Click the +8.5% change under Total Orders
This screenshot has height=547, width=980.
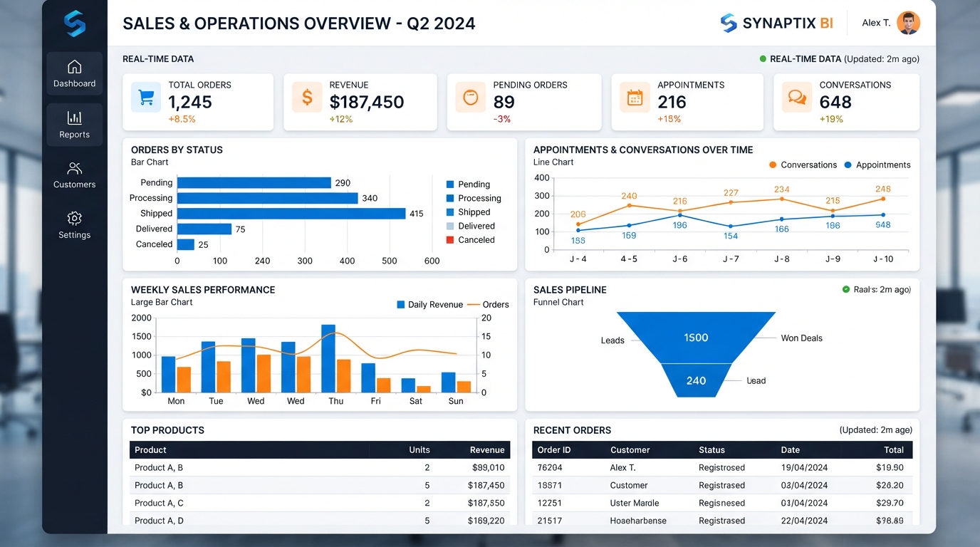(182, 119)
